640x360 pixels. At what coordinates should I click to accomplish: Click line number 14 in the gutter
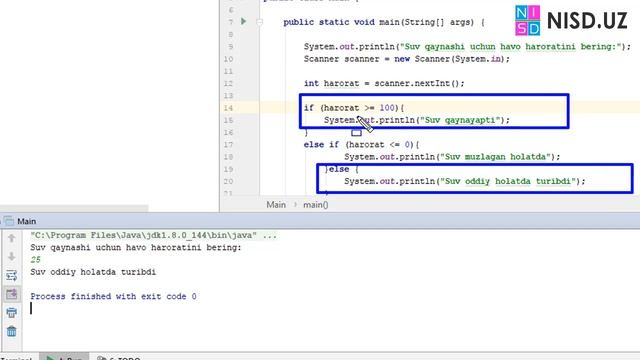click(228, 108)
